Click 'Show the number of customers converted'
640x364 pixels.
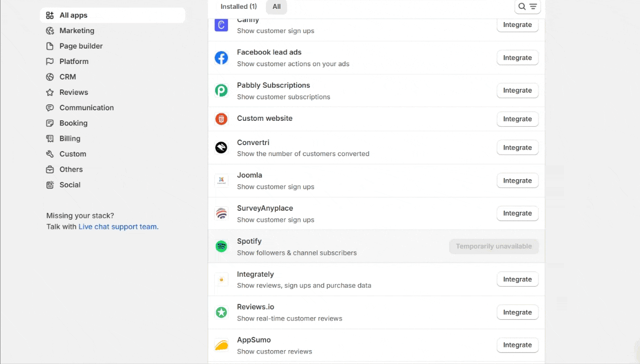(303, 153)
